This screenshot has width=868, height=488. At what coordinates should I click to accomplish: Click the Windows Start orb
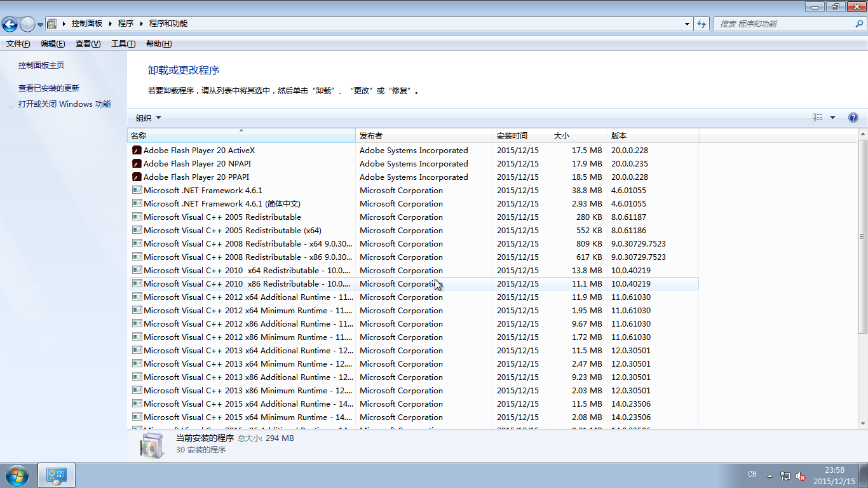click(16, 475)
